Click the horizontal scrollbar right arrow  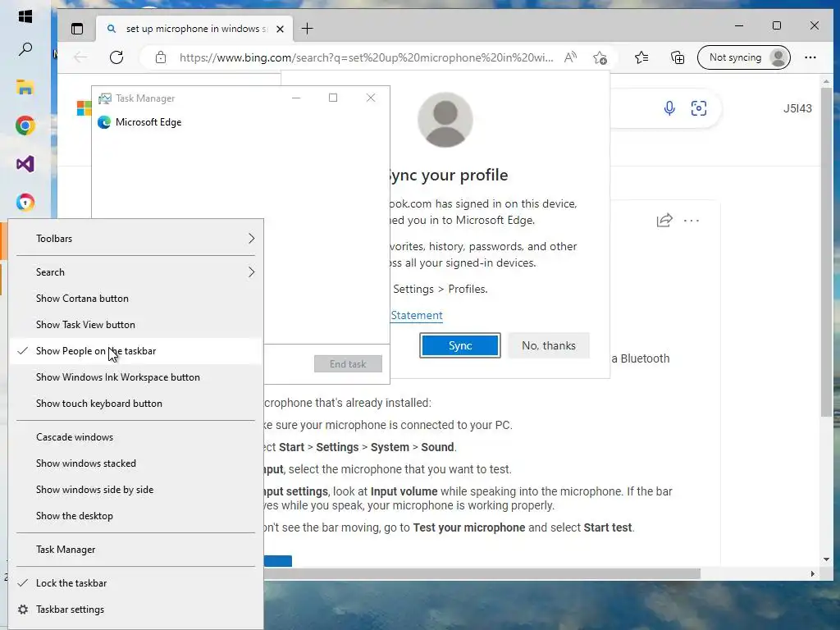(813, 573)
